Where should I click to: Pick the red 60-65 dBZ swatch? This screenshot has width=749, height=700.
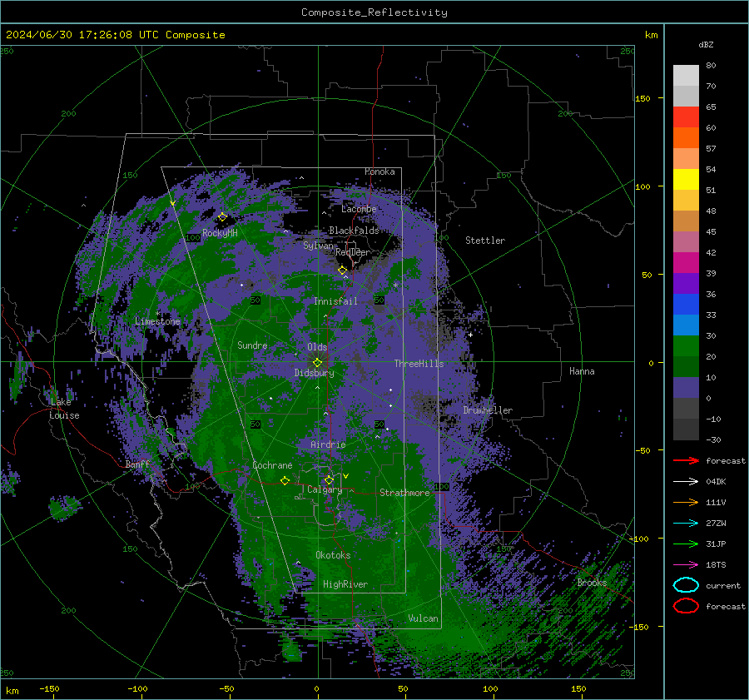click(686, 117)
